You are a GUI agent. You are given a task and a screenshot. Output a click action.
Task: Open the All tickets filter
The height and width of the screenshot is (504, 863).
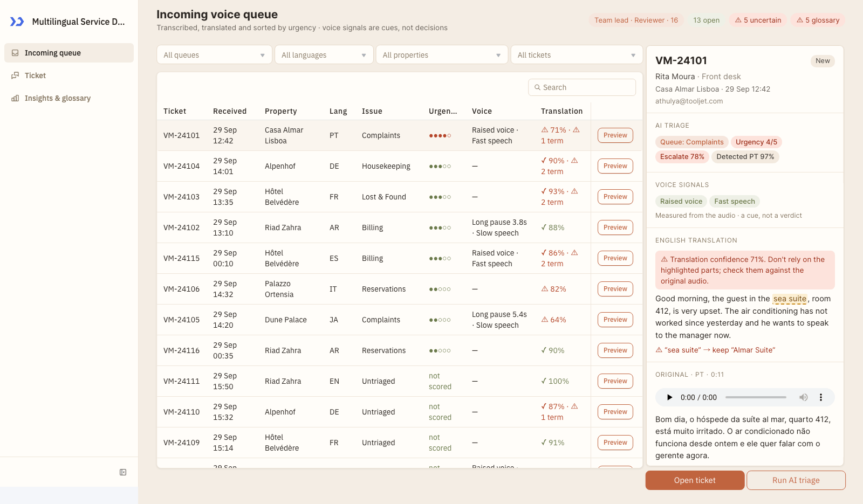point(577,55)
